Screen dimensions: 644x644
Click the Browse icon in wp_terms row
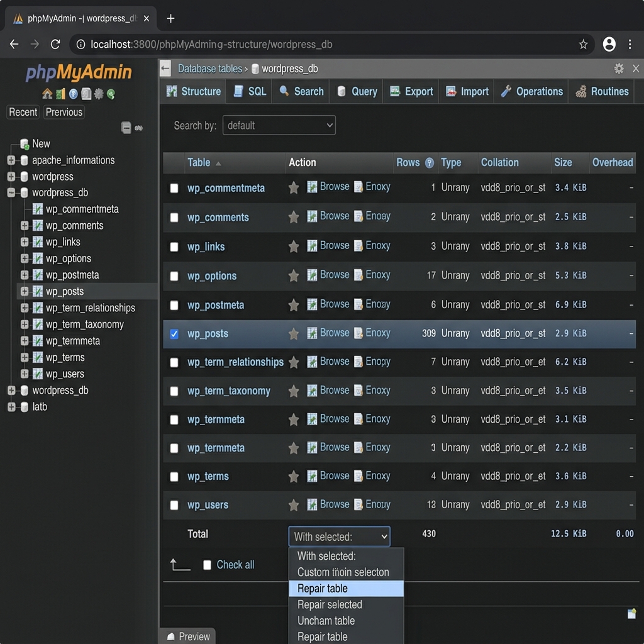coord(312,476)
